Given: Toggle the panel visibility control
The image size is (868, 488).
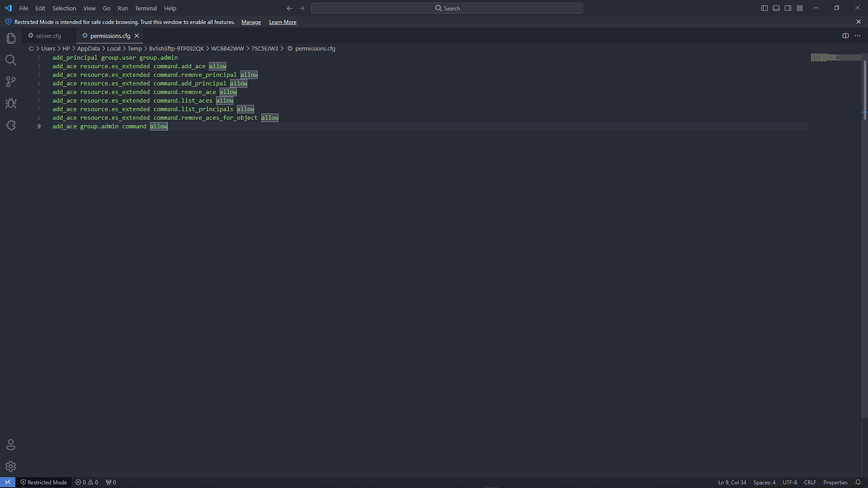Looking at the screenshot, I should click(x=776, y=8).
